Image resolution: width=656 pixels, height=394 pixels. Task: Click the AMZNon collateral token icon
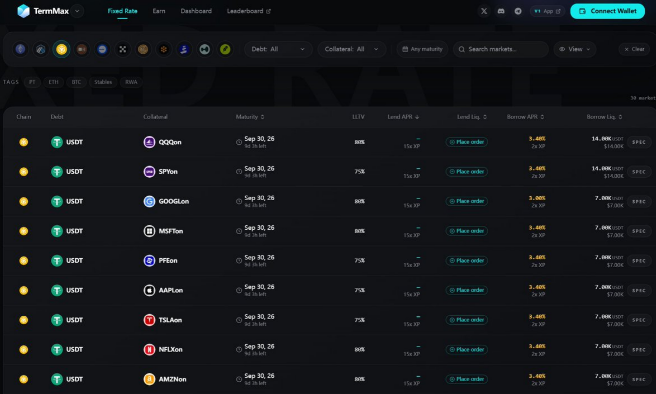[x=149, y=379]
